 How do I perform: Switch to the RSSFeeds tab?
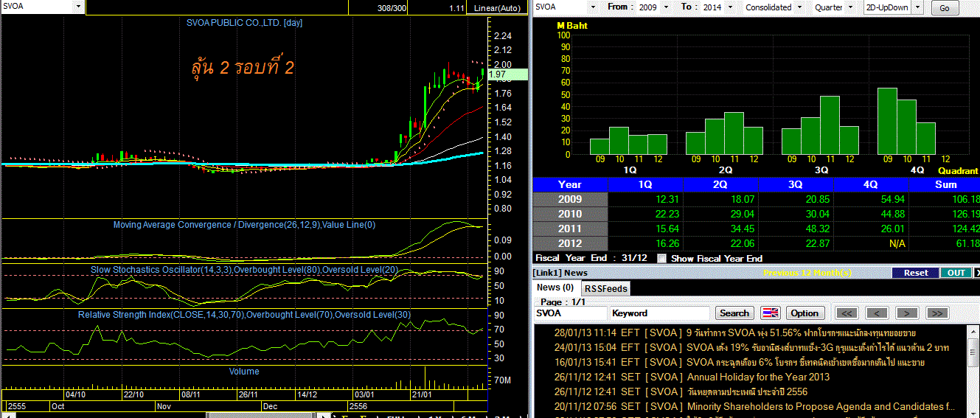(x=605, y=288)
